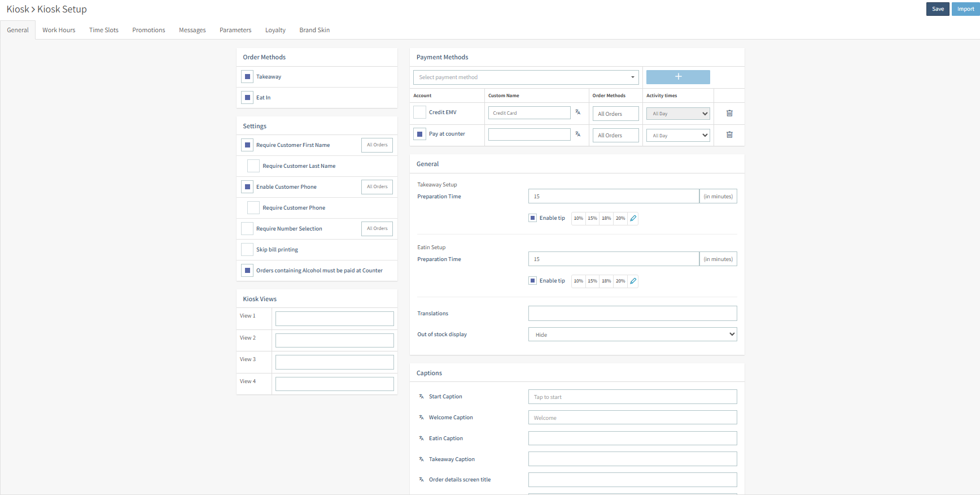The image size is (980, 495).
Task: Click the View 1 input field
Action: coord(334,319)
